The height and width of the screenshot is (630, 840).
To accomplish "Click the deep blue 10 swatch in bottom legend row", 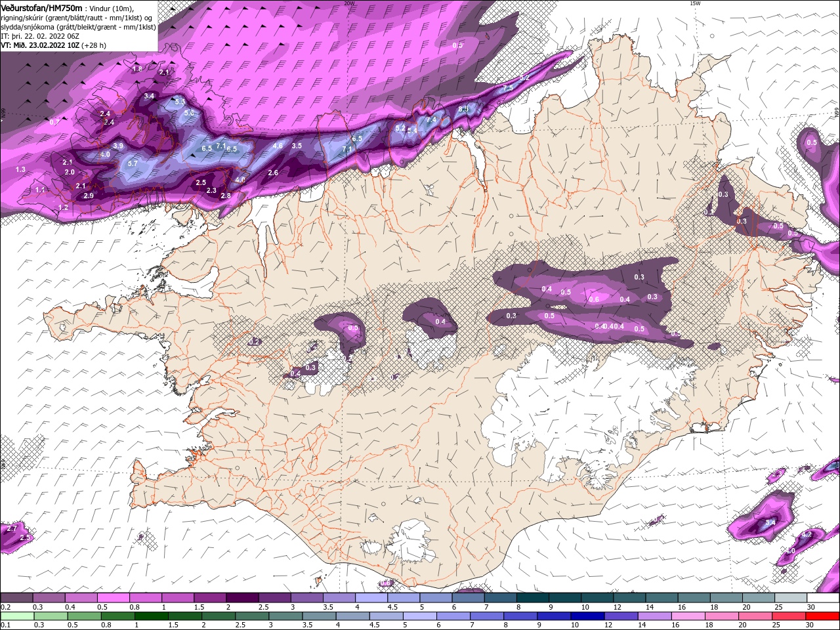I will (x=587, y=616).
